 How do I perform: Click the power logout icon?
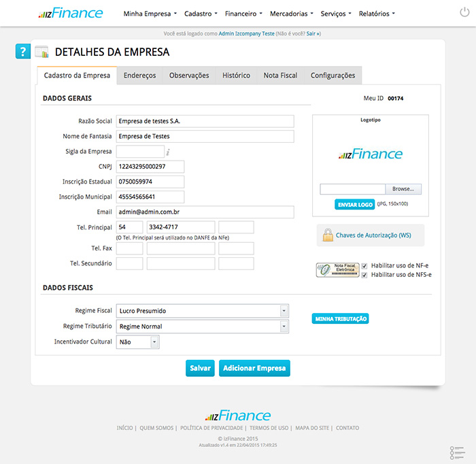(464, 13)
